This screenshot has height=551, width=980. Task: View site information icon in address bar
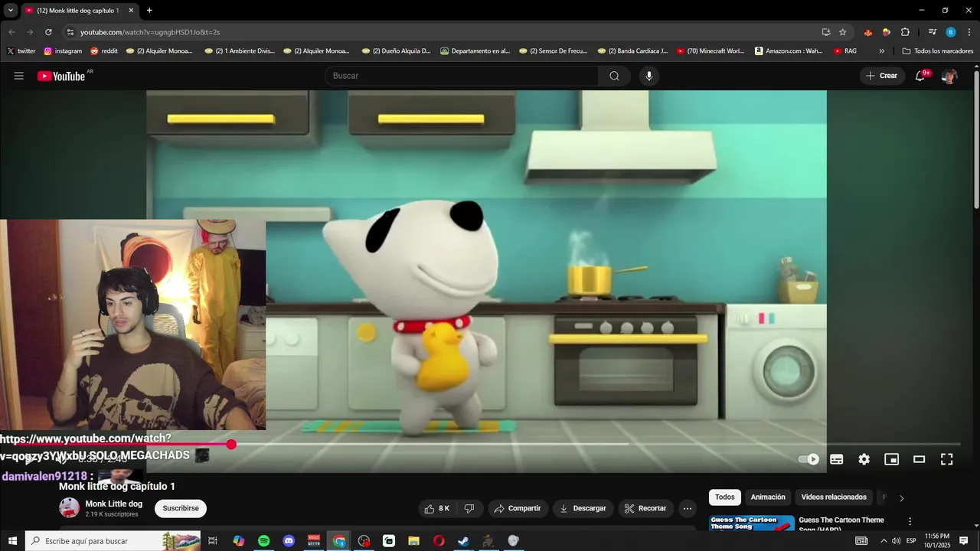point(70,32)
